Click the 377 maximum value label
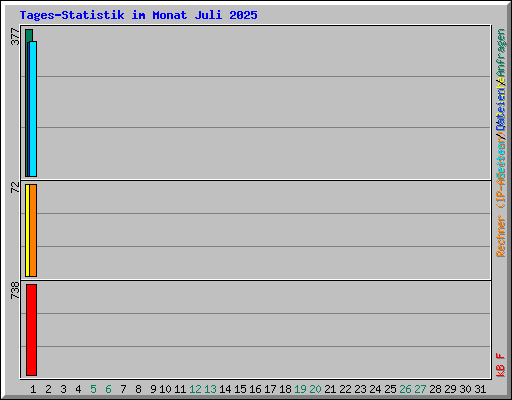The width and height of the screenshot is (512, 400). [x=15, y=37]
